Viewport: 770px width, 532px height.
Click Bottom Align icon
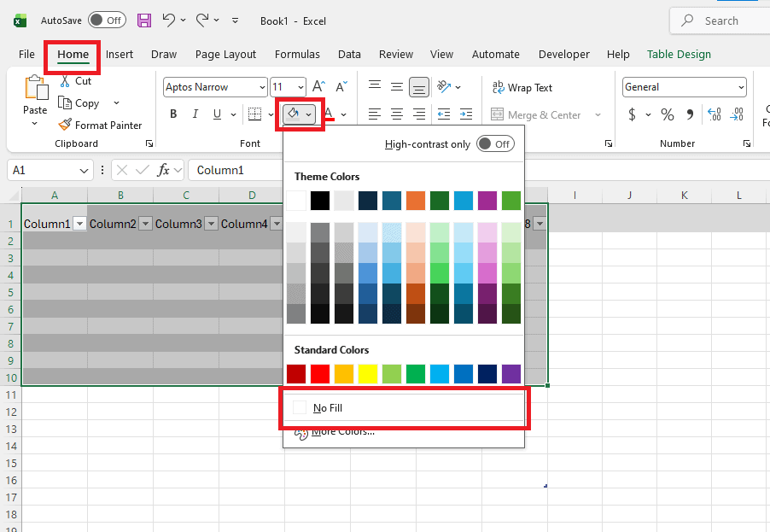[419, 87]
